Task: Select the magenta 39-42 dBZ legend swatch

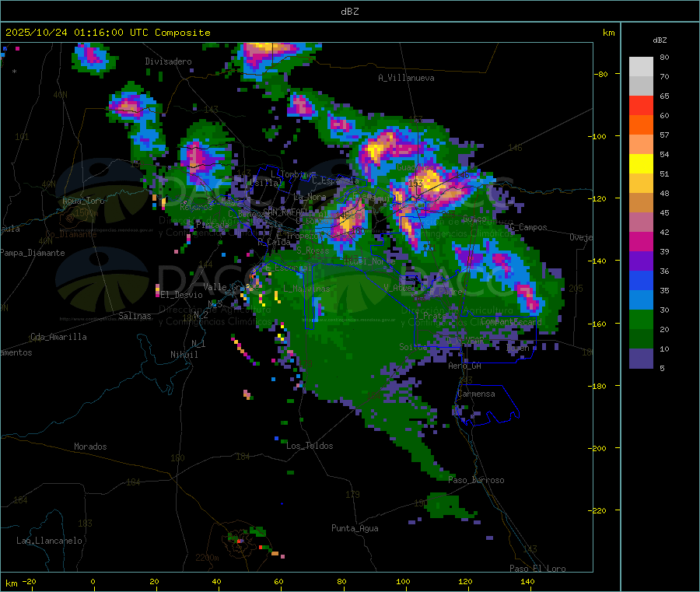Action: pos(641,241)
